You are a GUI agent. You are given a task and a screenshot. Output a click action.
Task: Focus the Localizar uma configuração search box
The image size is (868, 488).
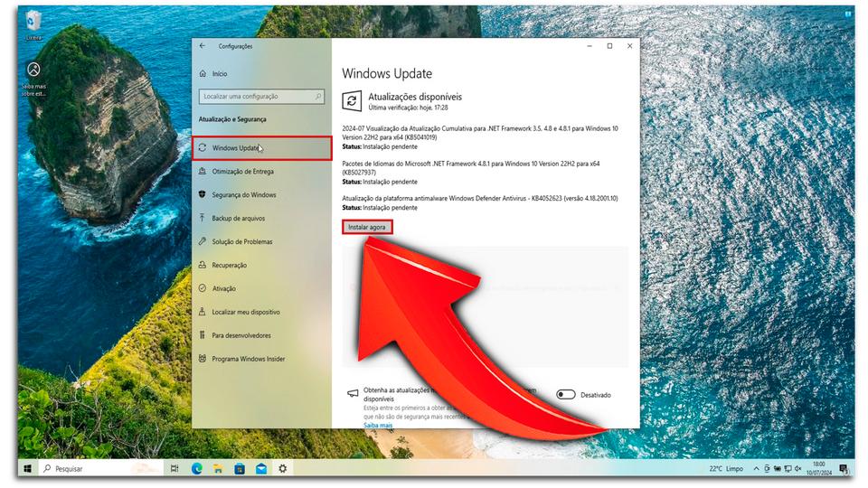(261, 97)
